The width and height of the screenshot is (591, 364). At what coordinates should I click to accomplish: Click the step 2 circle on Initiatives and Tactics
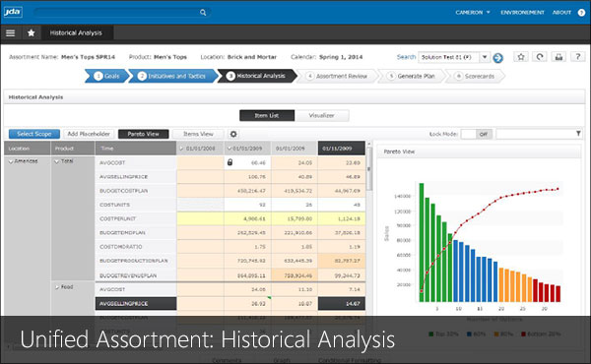point(142,76)
